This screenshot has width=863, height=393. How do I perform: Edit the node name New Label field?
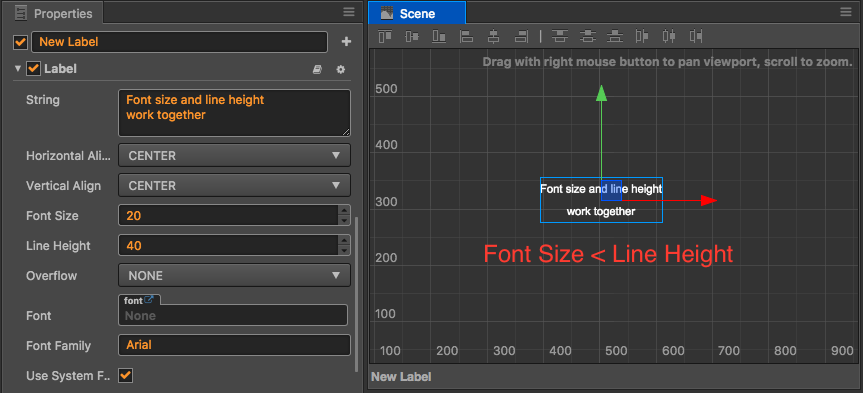pyautogui.click(x=179, y=42)
